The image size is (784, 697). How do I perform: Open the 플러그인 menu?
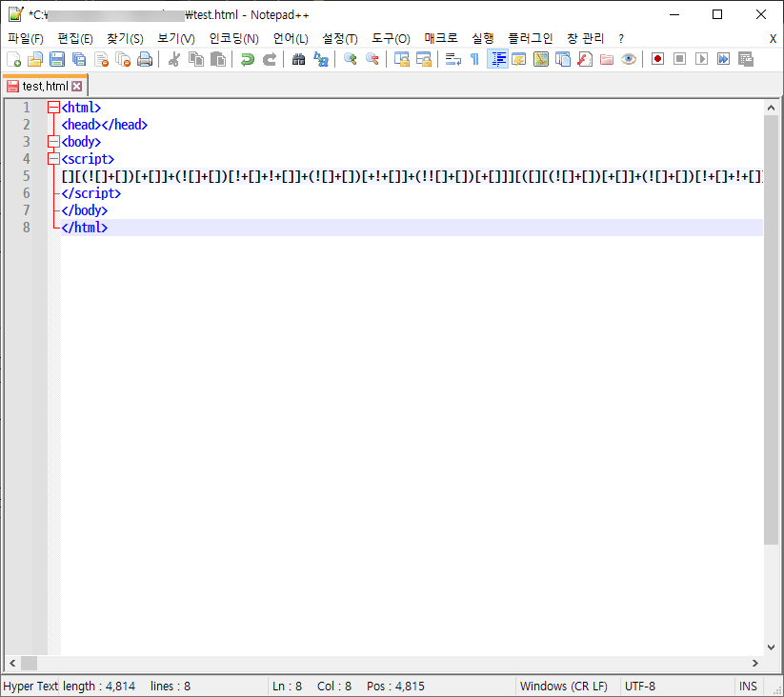coord(531,38)
